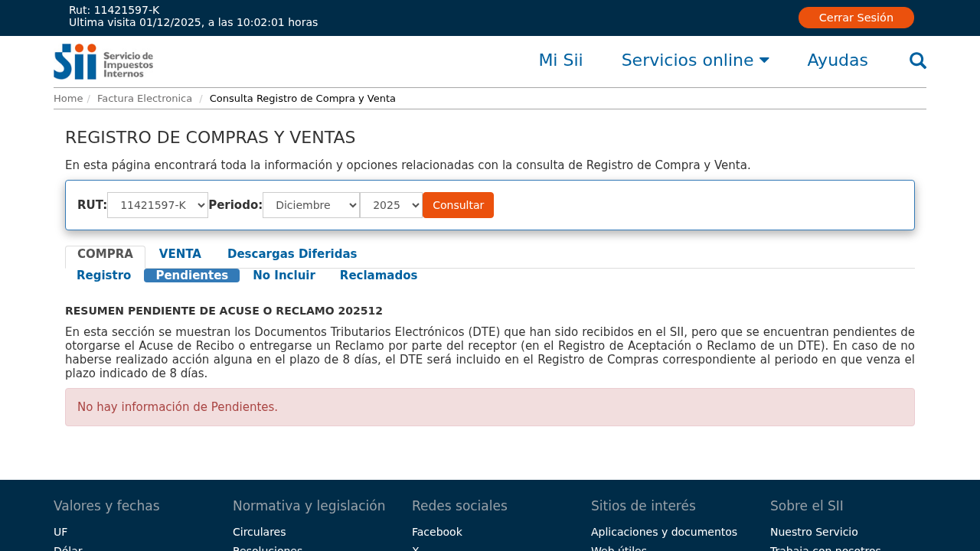The height and width of the screenshot is (551, 980).
Task: Select the Registro sub-tab
Action: point(103,275)
